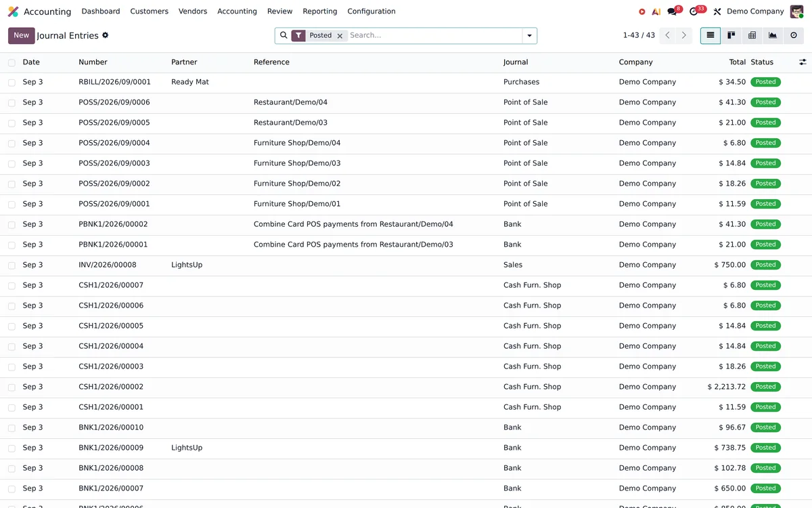812x508 pixels.
Task: Click the Accounting app name
Action: pos(47,12)
